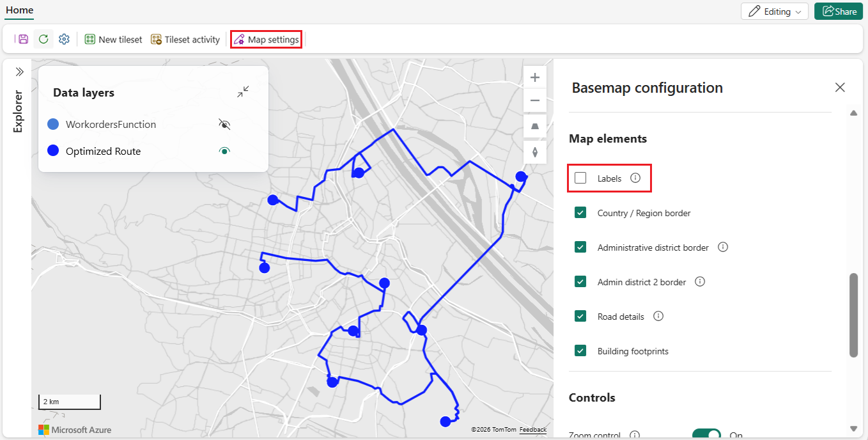Enable the Labels checkbox
Image resolution: width=868 pixels, height=440 pixels.
point(580,178)
